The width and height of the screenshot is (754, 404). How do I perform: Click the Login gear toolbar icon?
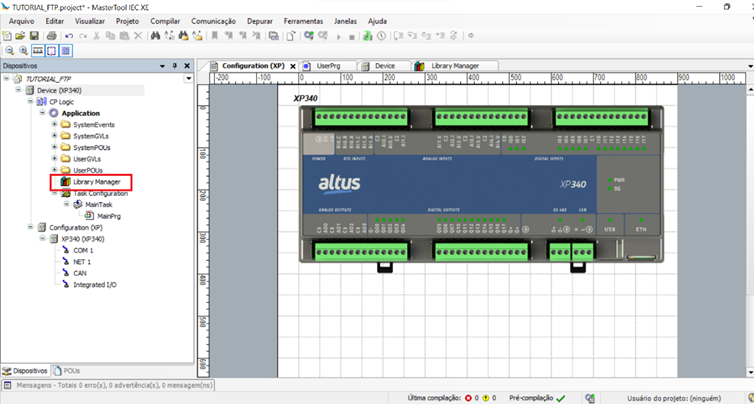point(309,36)
